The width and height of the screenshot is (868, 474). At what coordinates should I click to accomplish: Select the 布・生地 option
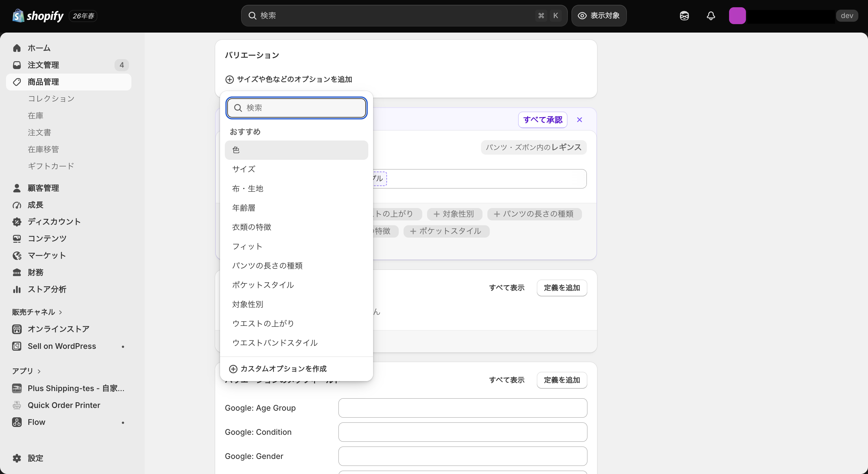pos(296,188)
